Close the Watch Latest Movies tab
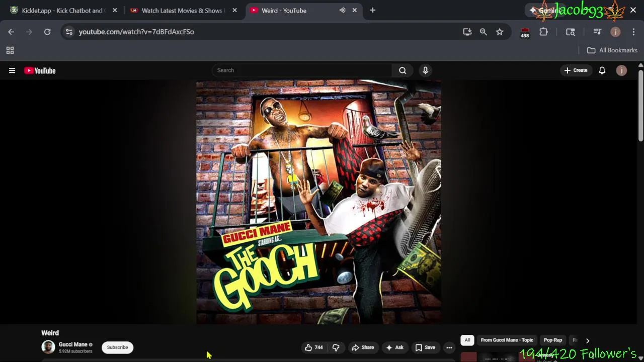This screenshot has height=362, width=644. point(234,10)
